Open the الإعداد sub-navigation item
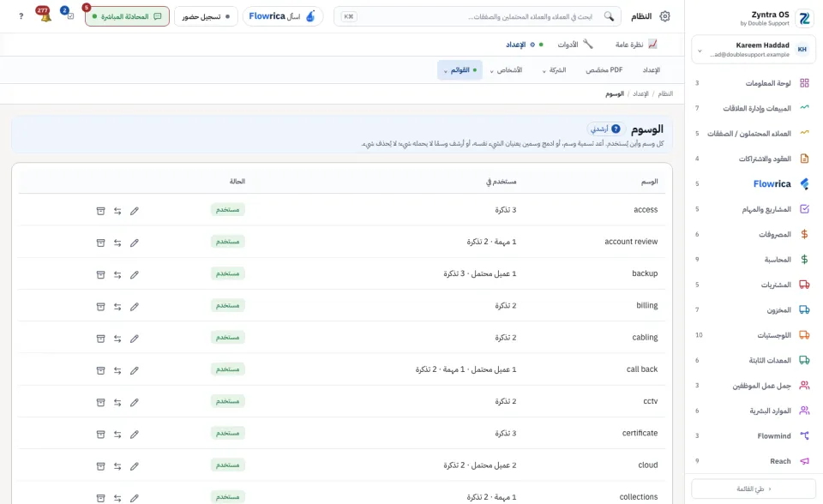823x504 pixels. (652, 69)
